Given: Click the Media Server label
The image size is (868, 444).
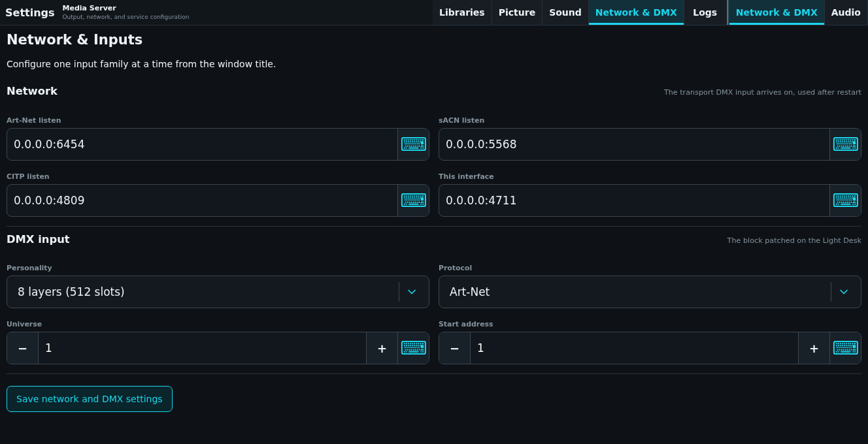Looking at the screenshot, I should (90, 8).
